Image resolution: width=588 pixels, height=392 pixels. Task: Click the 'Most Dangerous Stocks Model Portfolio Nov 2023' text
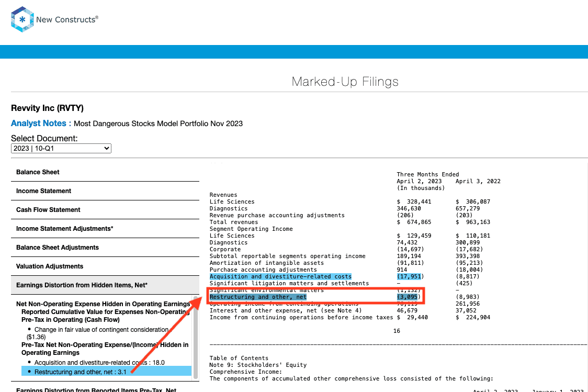click(x=159, y=124)
